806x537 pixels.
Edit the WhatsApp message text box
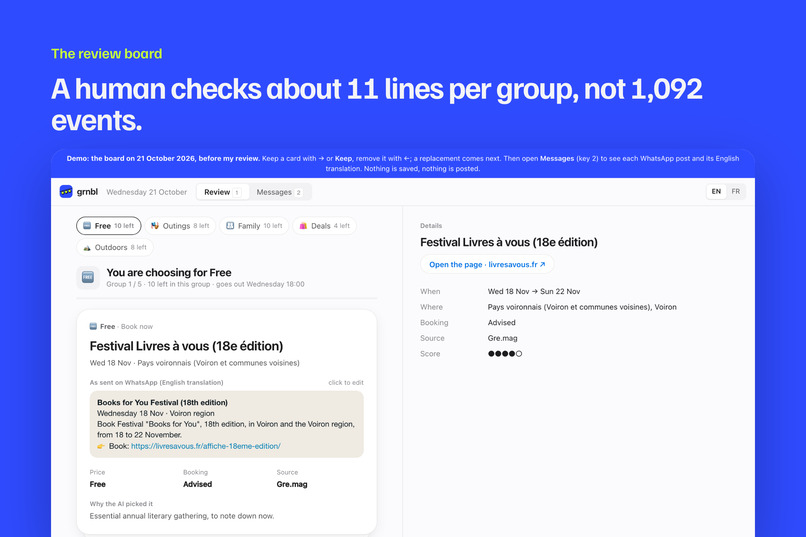coord(227,424)
